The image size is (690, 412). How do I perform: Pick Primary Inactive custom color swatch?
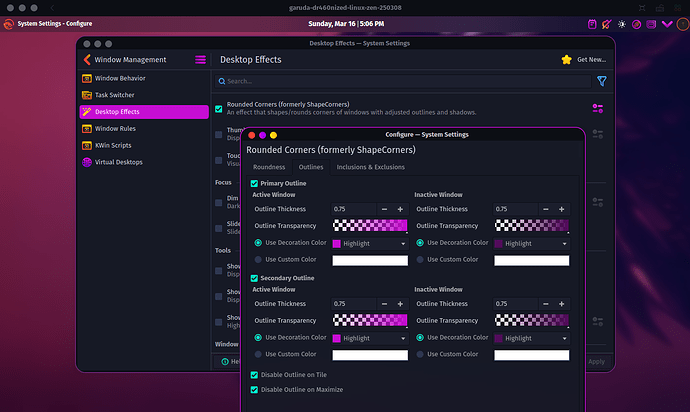(x=532, y=260)
